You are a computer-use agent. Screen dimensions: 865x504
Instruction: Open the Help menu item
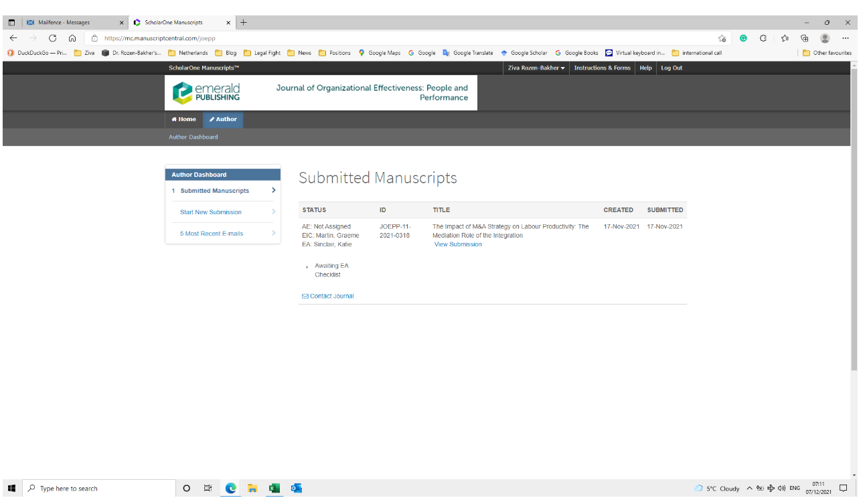click(x=645, y=68)
